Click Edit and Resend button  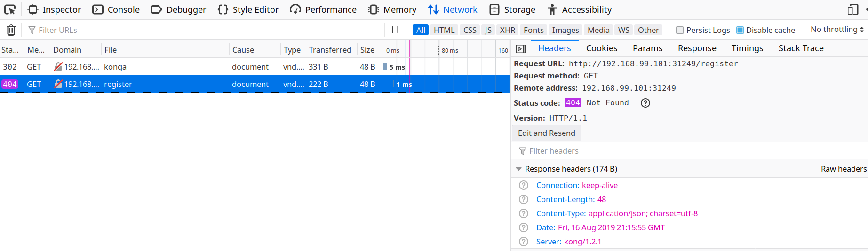pyautogui.click(x=547, y=133)
